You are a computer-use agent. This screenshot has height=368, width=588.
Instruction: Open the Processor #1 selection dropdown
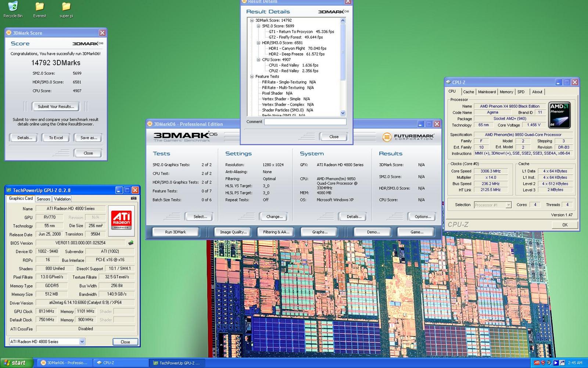[509, 205]
